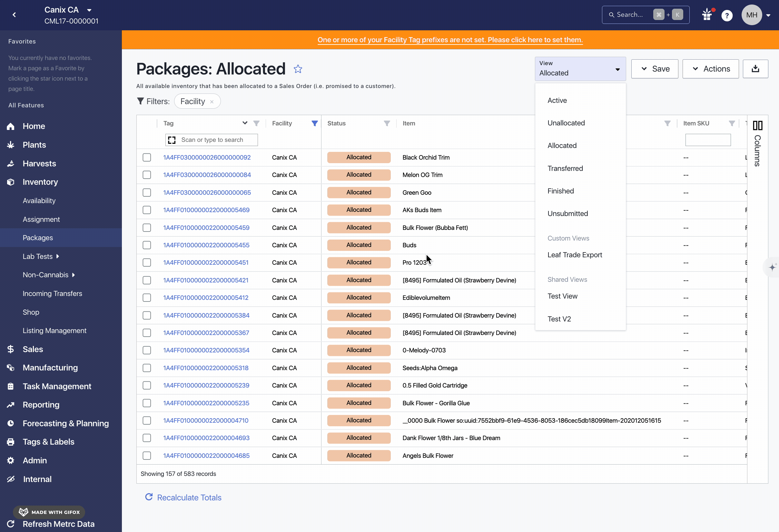The height and width of the screenshot is (532, 779).
Task: Click the Save button
Action: coord(654,69)
